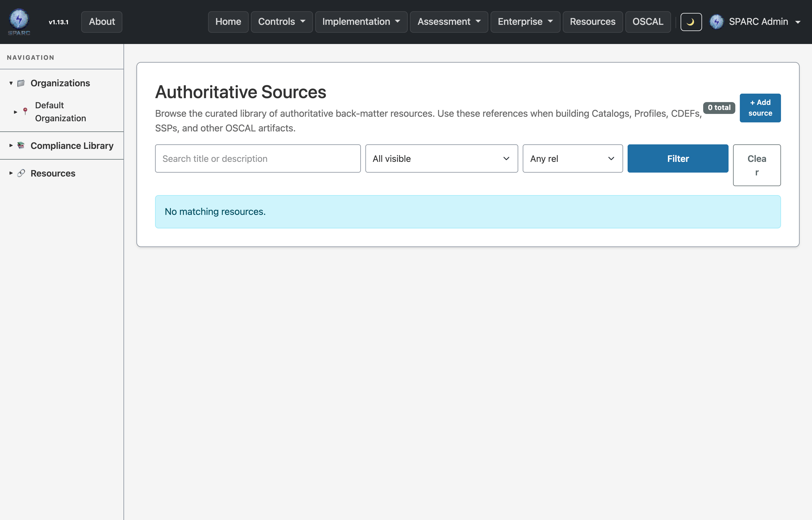Open the All visible filter dropdown
Viewport: 812px width, 520px height.
coord(442,159)
